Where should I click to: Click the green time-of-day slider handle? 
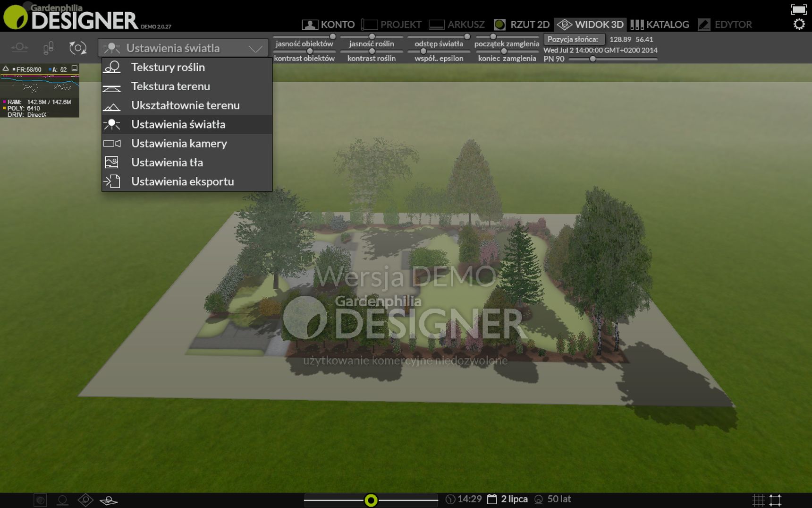coord(371,500)
